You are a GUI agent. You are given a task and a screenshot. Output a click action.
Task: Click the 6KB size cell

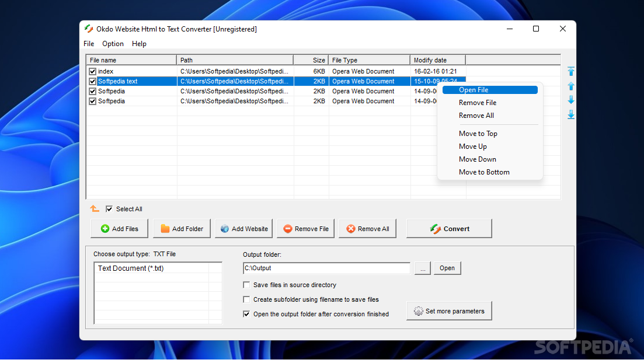(x=319, y=71)
